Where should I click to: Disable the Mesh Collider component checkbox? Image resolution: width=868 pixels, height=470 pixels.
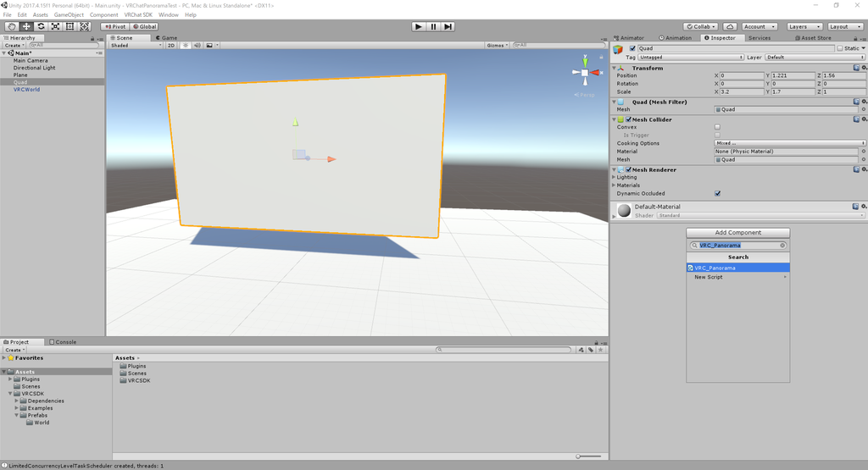[x=628, y=119]
